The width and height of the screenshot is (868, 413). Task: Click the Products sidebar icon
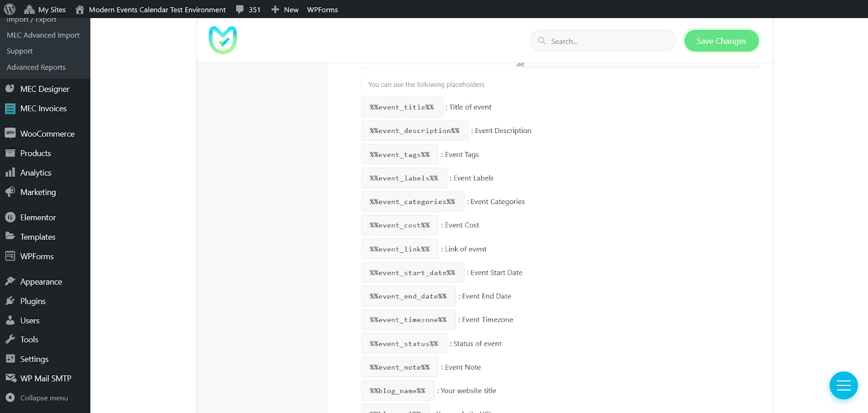pyautogui.click(x=10, y=153)
